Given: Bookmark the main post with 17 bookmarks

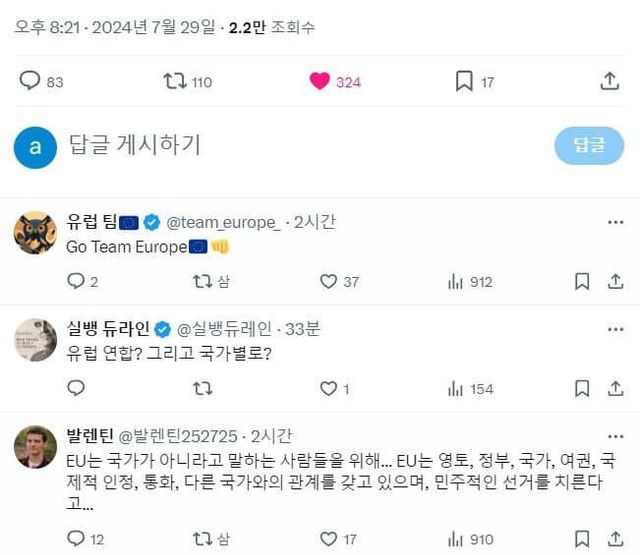Looking at the screenshot, I should pos(464,82).
